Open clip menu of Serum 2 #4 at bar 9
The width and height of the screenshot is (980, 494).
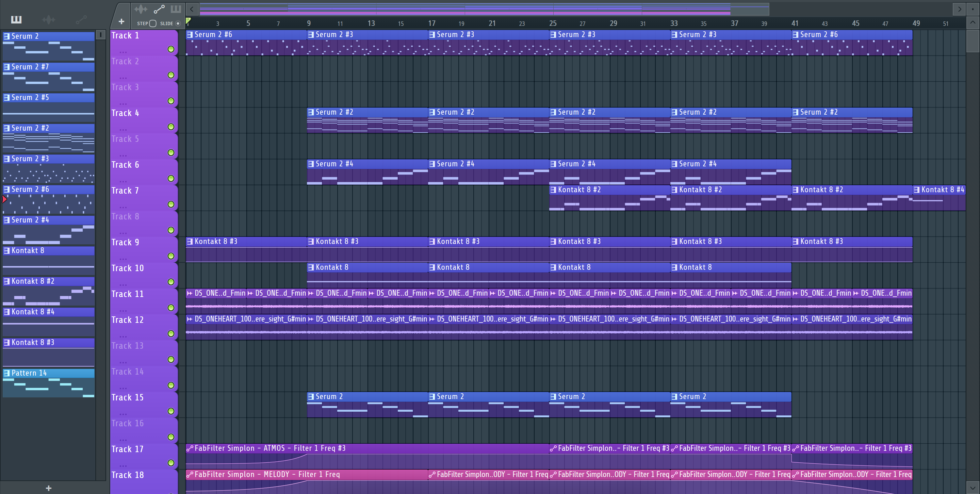coord(311,164)
